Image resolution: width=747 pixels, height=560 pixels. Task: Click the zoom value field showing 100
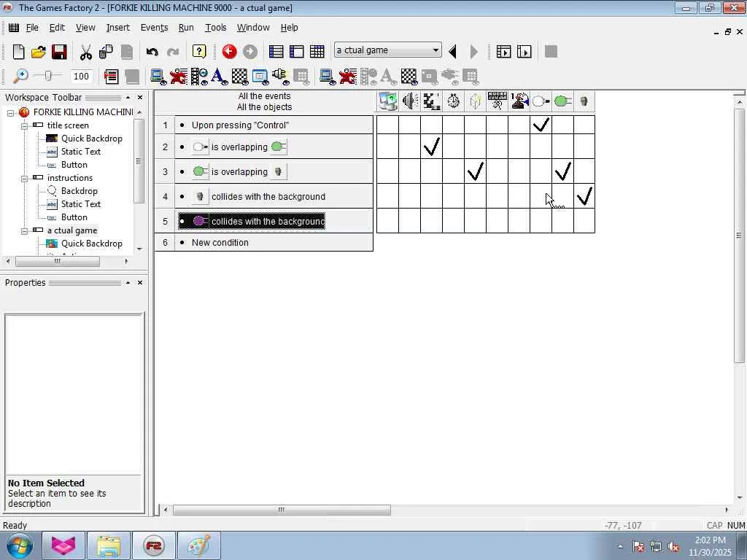click(x=81, y=76)
